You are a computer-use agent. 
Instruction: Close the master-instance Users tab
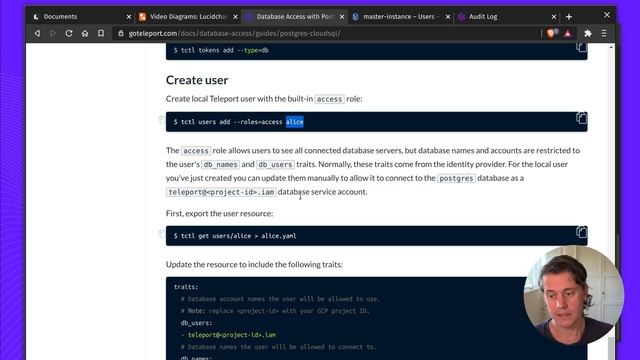coord(448,17)
